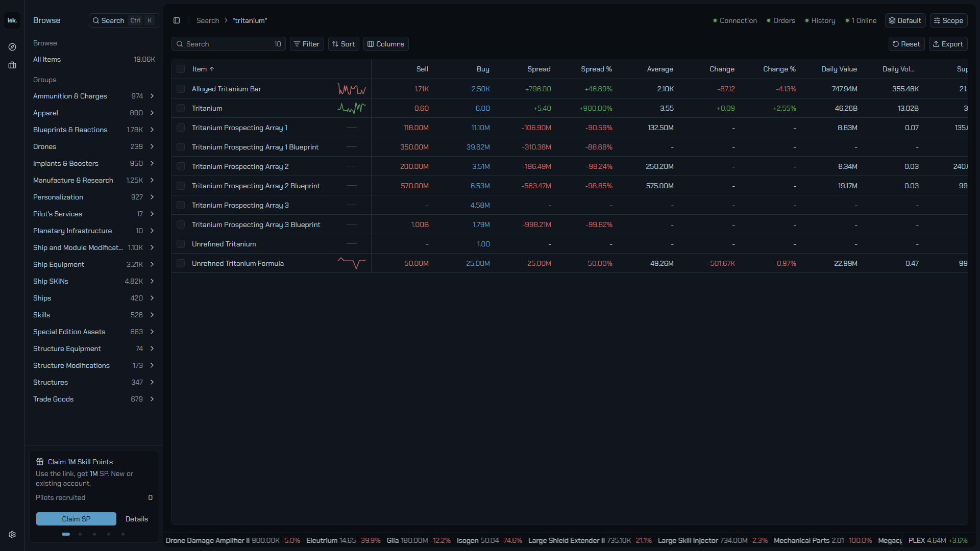This screenshot has height=551, width=980.
Task: Select All Items in Browse list
Action: tap(94, 59)
